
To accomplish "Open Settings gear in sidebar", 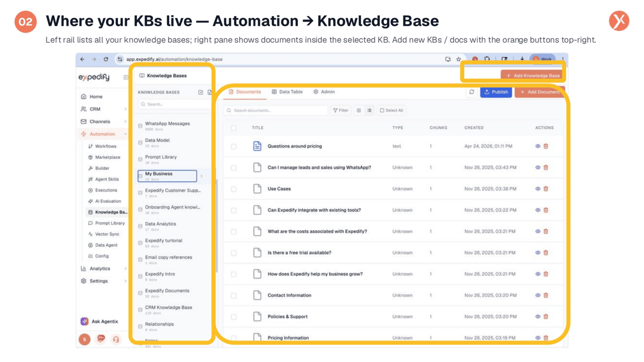I will (83, 281).
